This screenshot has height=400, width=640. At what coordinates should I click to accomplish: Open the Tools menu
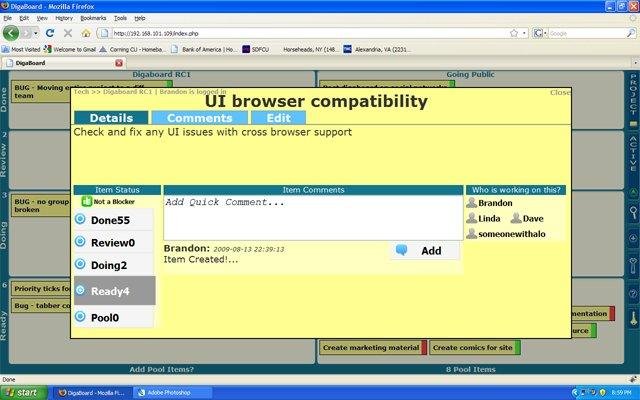click(120, 18)
